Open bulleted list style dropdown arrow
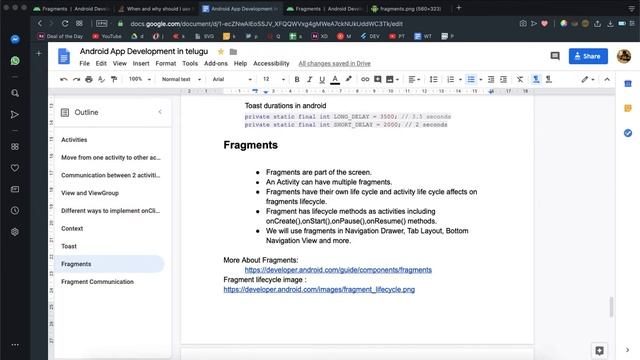 coord(481,79)
